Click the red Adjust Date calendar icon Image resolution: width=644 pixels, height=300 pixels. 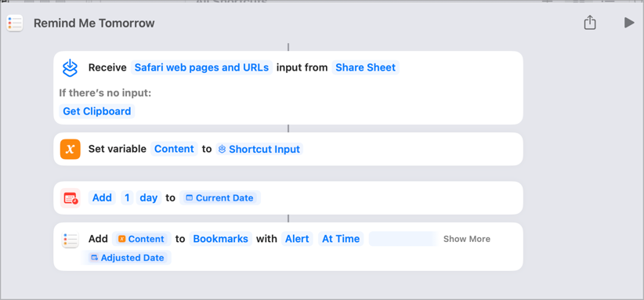71,198
